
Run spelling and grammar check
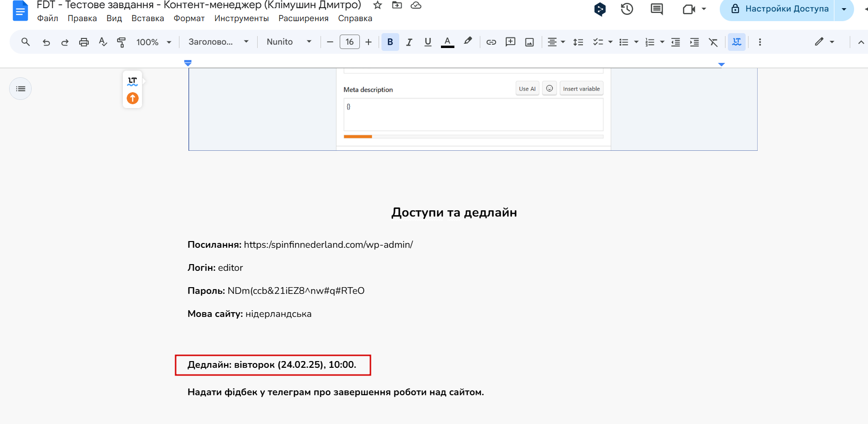click(x=103, y=42)
